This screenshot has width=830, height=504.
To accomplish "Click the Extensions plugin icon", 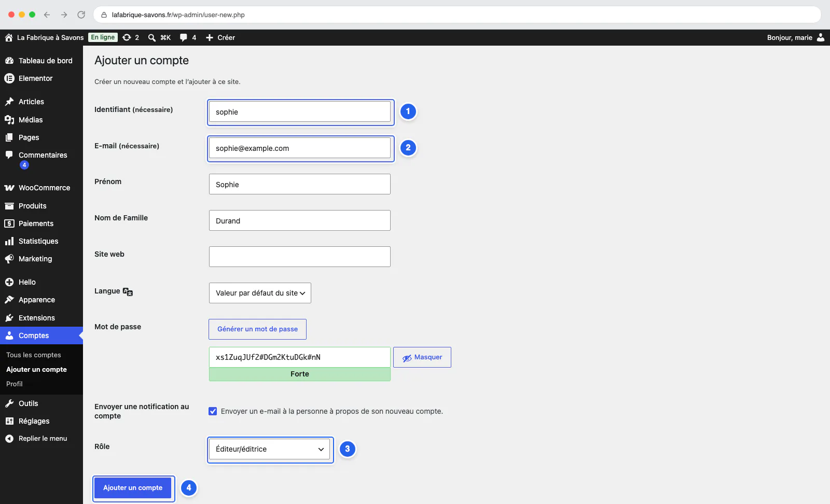I will (9, 318).
